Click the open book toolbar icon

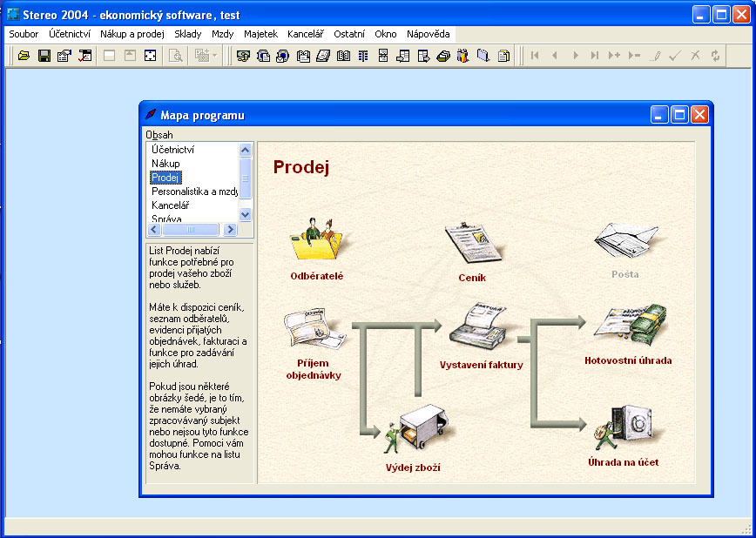click(x=343, y=56)
